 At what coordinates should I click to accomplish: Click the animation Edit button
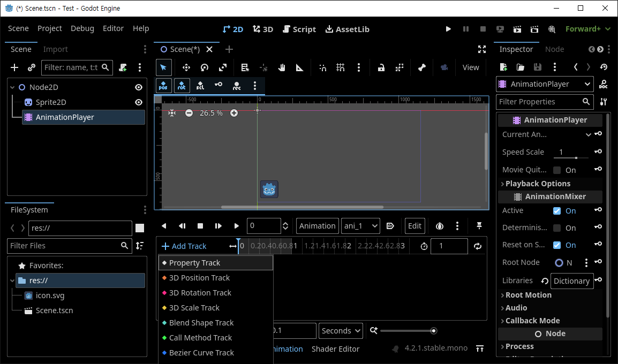pos(414,226)
